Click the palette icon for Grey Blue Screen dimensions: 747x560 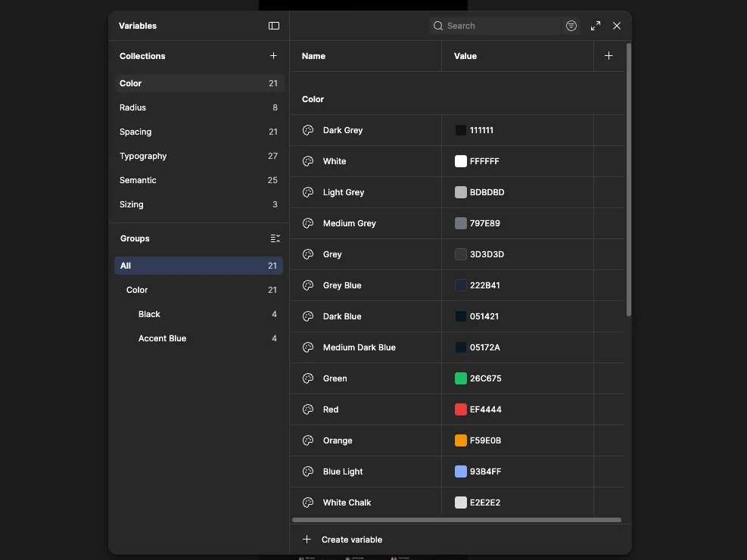[x=308, y=285]
